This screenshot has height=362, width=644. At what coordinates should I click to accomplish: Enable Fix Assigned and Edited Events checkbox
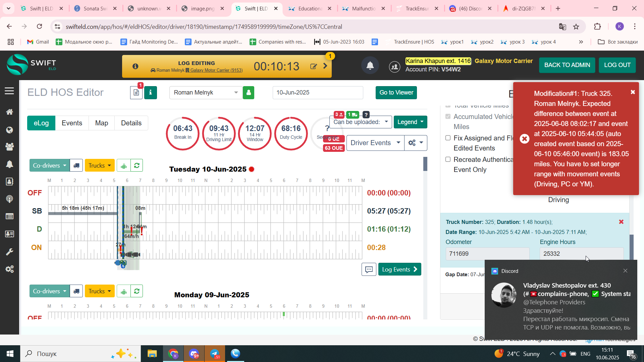coord(448,138)
